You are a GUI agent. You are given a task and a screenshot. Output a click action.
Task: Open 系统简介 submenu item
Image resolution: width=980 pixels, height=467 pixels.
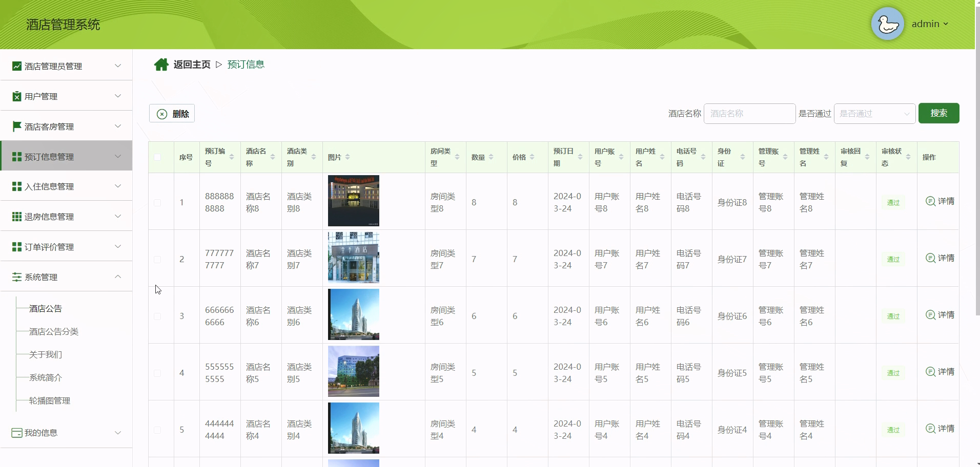click(46, 378)
